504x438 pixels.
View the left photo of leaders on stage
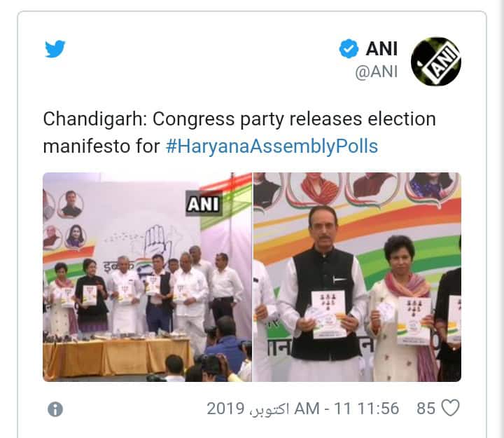coord(147,277)
